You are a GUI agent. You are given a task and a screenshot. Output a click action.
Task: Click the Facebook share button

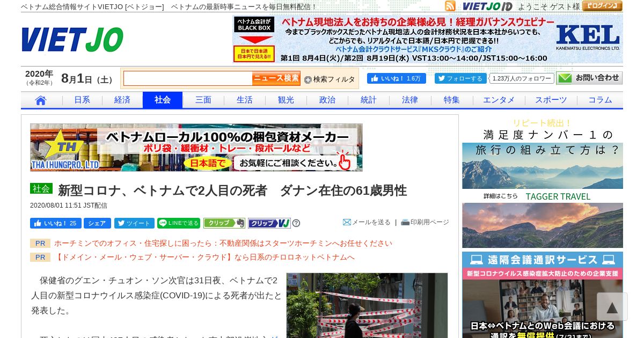(x=97, y=223)
